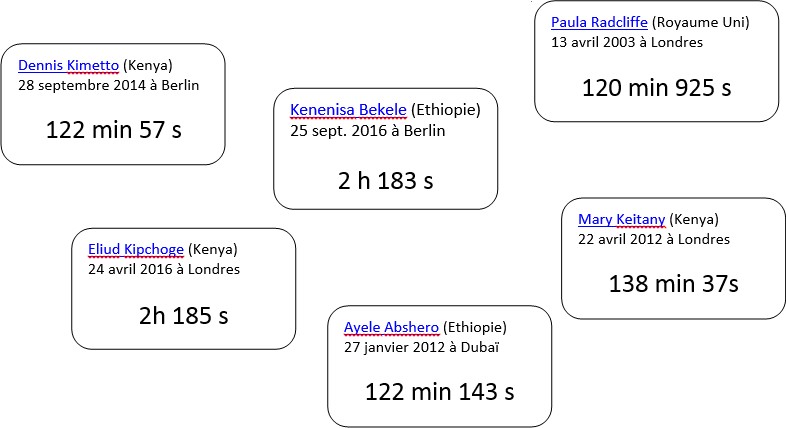Open the Kenenisa Bekele link

click(348, 110)
